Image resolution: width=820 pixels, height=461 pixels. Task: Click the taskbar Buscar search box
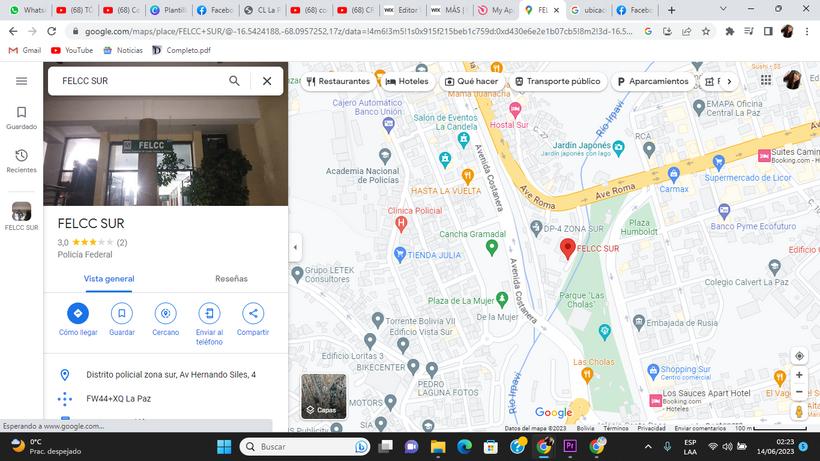(x=305, y=446)
